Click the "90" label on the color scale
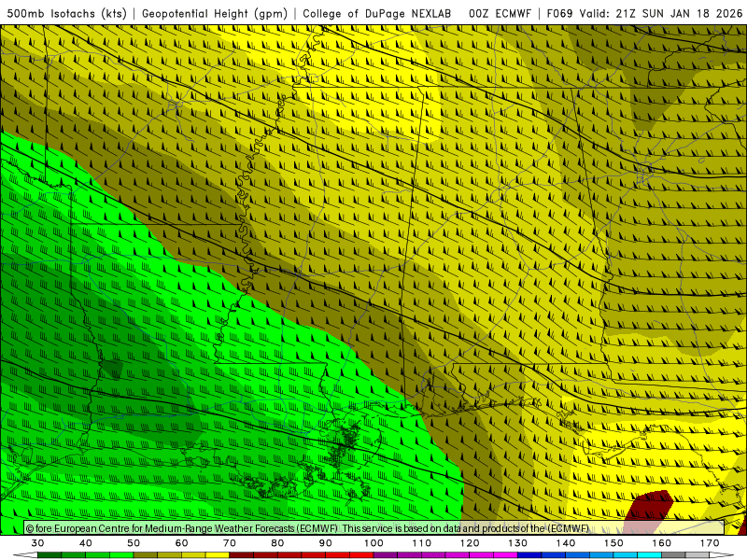 click(x=326, y=543)
